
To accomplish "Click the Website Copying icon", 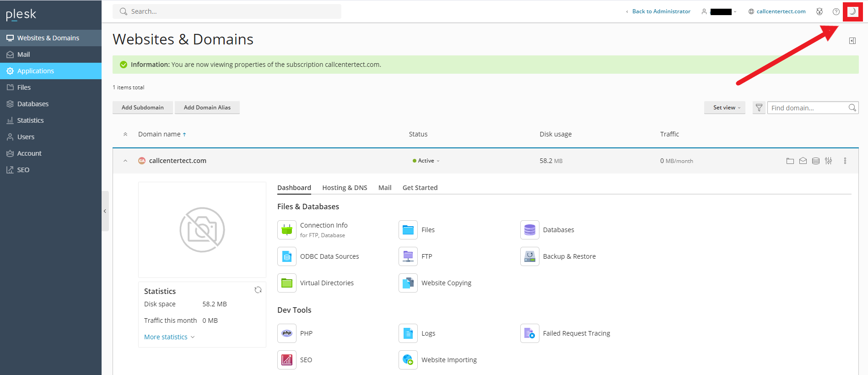I will coord(408,283).
